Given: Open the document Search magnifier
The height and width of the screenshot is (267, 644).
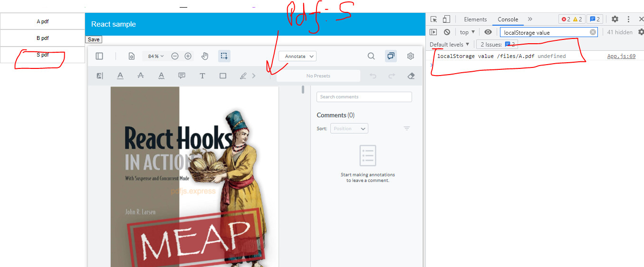Looking at the screenshot, I should 371,56.
